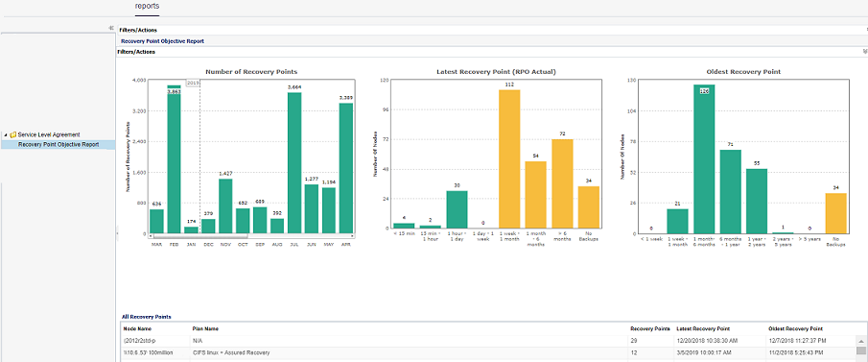
Task: Select the 2012r2std-p table row
Action: tap(487, 341)
